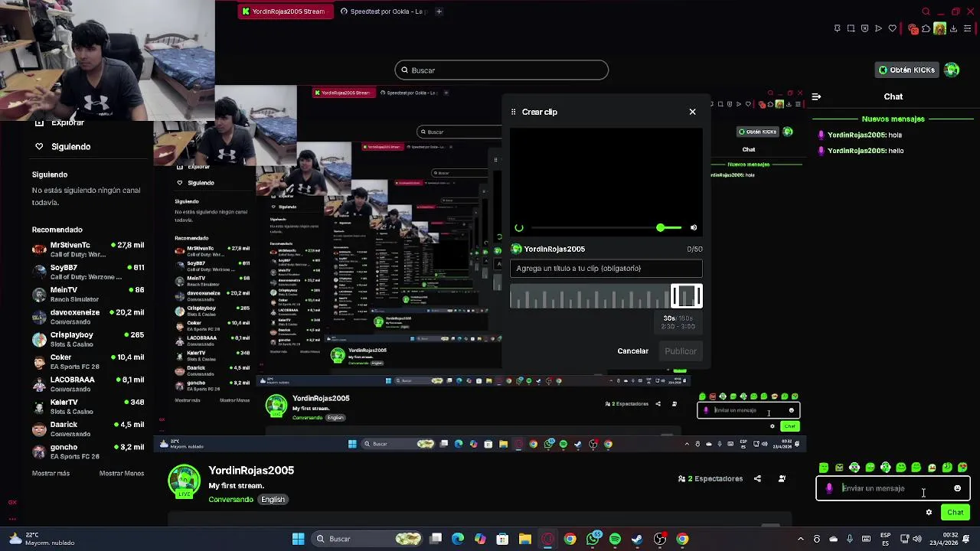
Task: Open MeinTV recommended channel
Action: [88, 295]
